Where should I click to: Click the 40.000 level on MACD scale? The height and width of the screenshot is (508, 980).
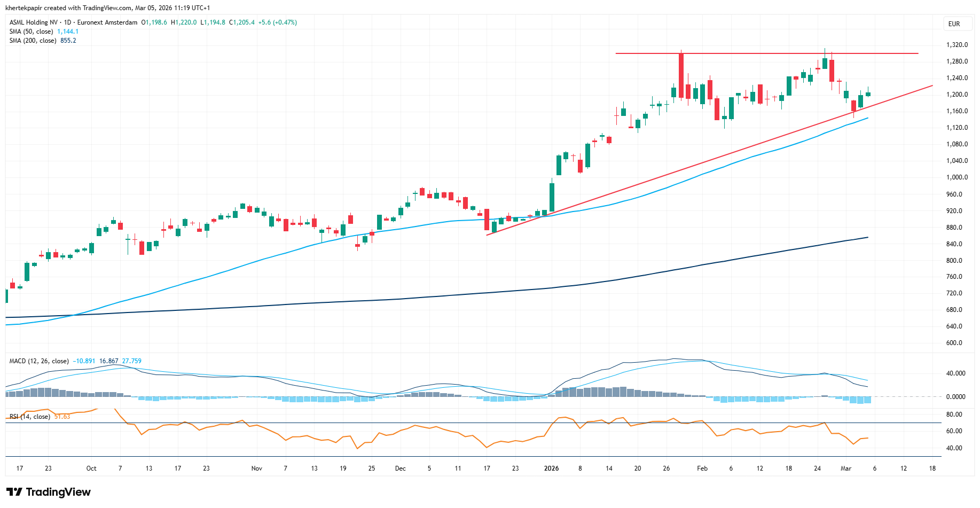[955, 373]
